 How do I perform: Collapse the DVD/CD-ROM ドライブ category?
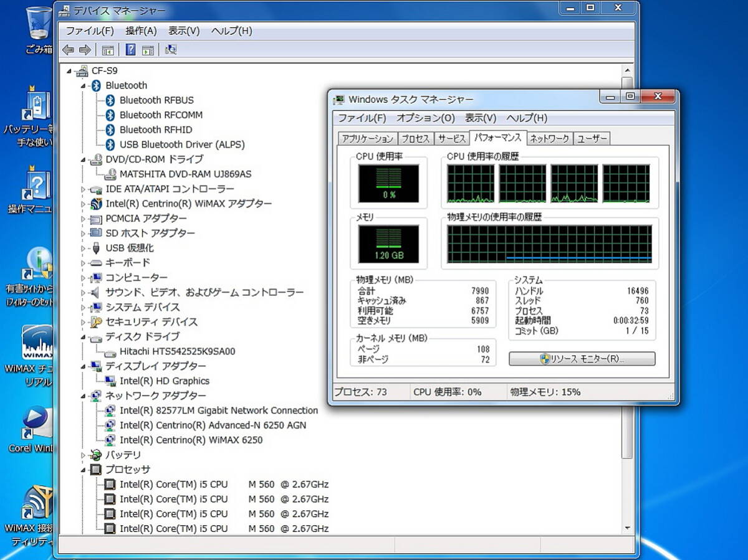click(x=84, y=160)
